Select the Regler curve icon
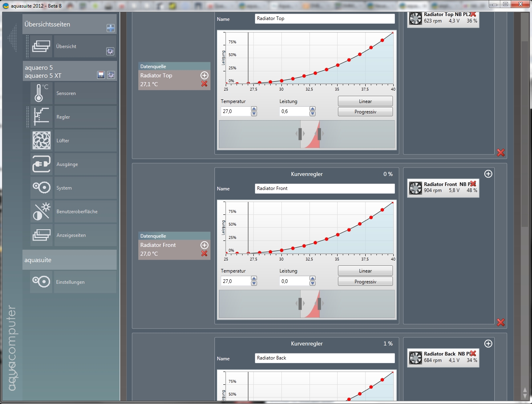This screenshot has height=404, width=532. pos(41,117)
